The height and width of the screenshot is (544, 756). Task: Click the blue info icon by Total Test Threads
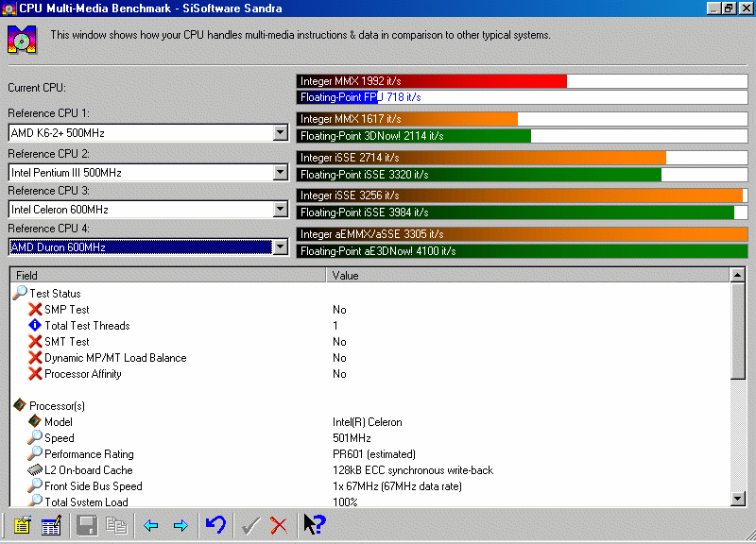click(35, 325)
